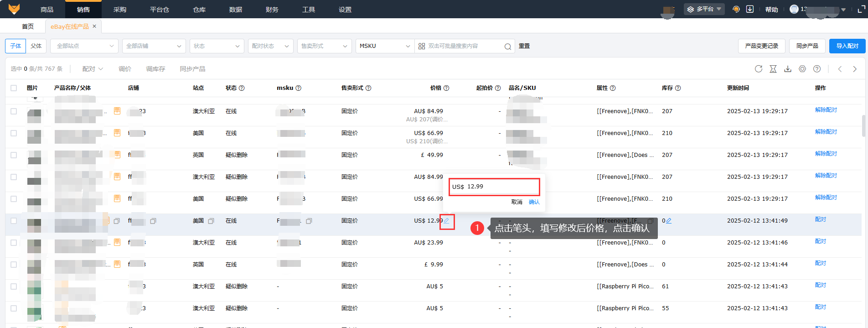Switch to the 父体 tab
This screenshot has height=328, width=868.
point(36,46)
